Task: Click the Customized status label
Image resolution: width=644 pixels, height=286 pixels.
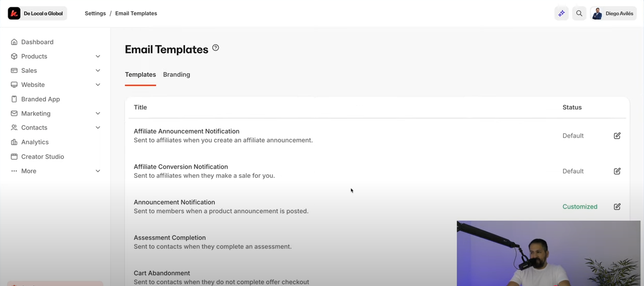Action: tap(580, 206)
